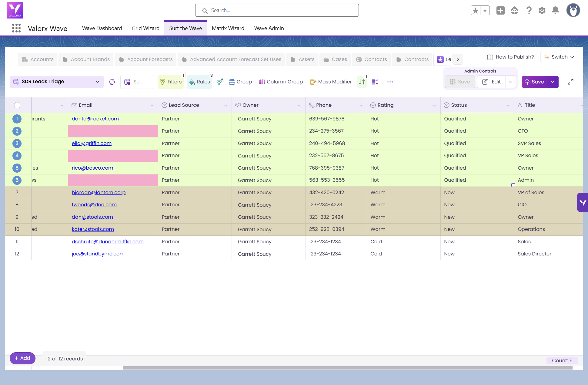Open the Rating column menu
The image size is (588, 385).
pos(434,105)
